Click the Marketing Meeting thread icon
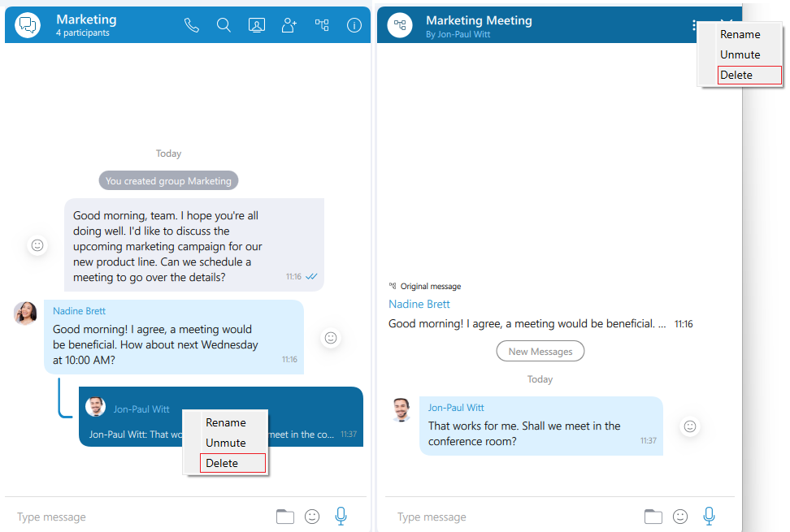The image size is (790, 532). click(400, 24)
